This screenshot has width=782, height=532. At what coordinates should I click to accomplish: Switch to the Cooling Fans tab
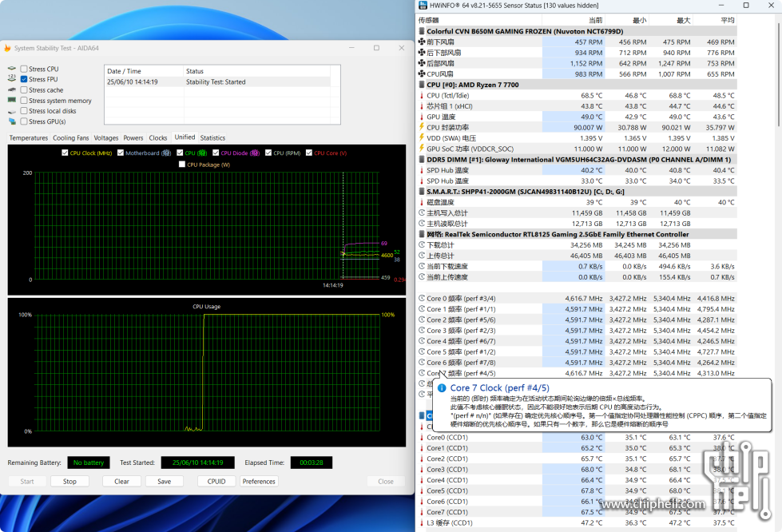click(71, 137)
